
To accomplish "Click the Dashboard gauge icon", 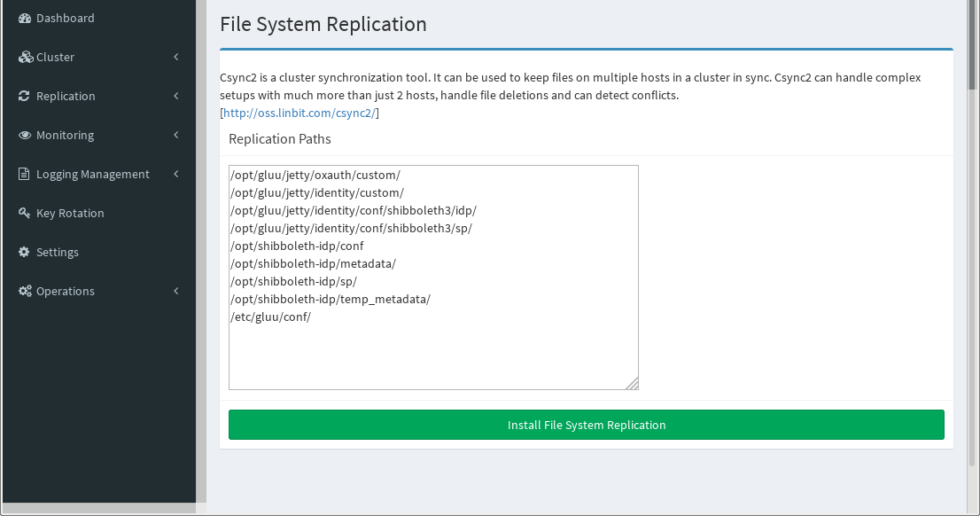I will click(25, 18).
